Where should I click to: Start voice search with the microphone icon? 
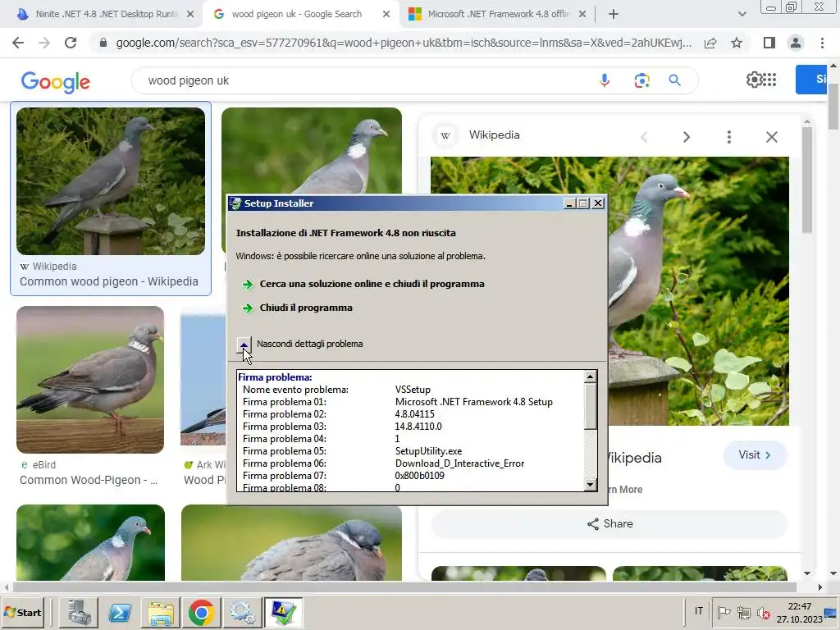click(605, 80)
